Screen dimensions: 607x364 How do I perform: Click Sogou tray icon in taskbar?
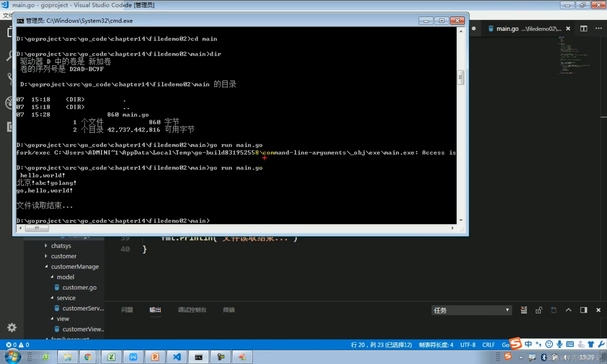(508, 356)
